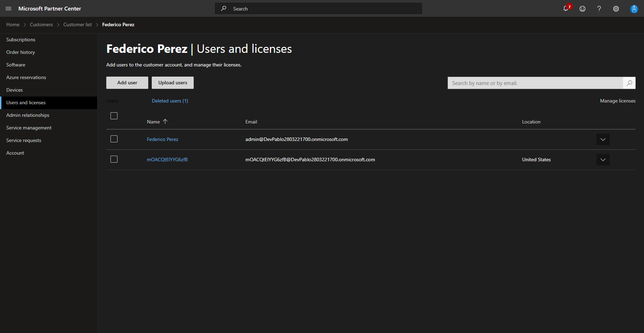Click the Add user button

tap(127, 83)
